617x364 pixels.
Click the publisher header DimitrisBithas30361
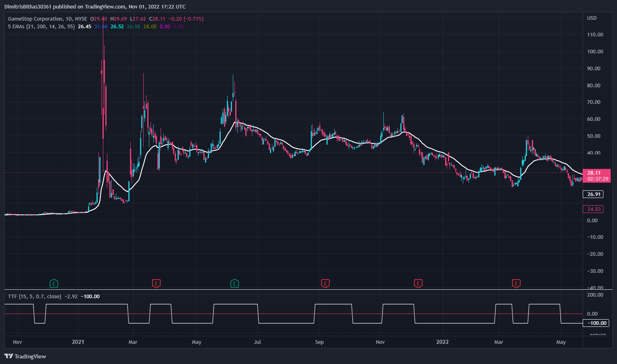click(28, 6)
